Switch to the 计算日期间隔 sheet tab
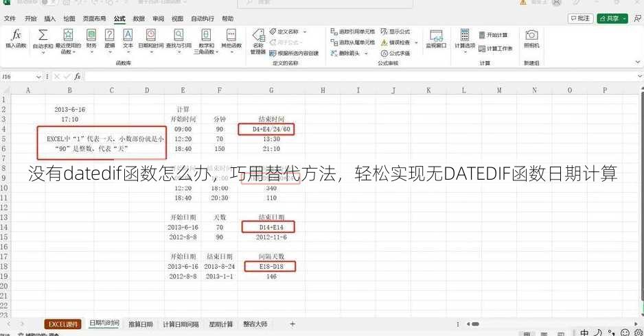 coord(181,324)
